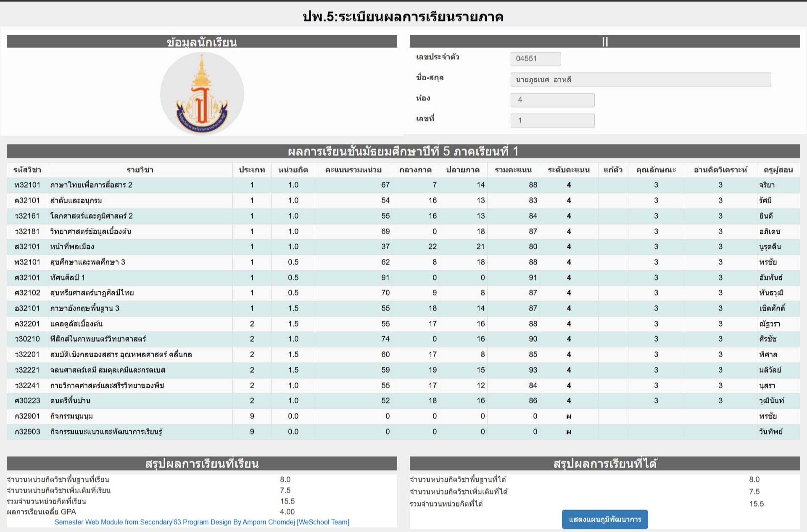Click the ระดับคะแนน column header
The image size is (807, 532).
(569, 170)
